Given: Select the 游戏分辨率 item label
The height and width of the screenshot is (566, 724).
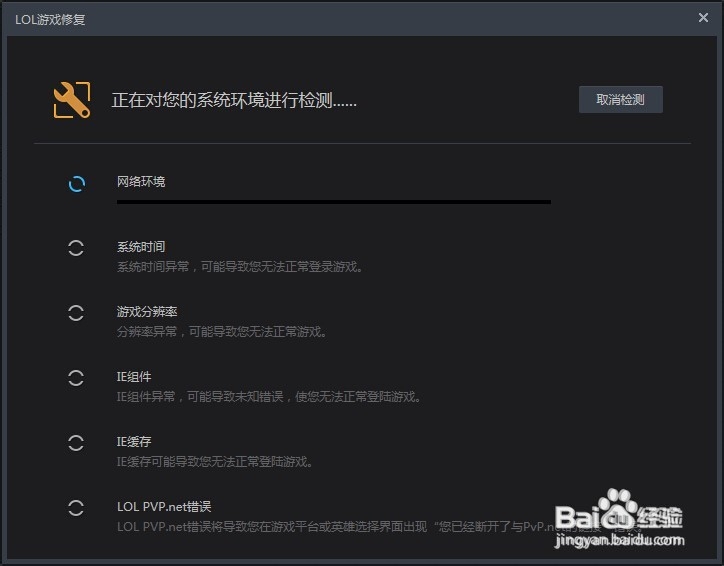Looking at the screenshot, I should (147, 312).
